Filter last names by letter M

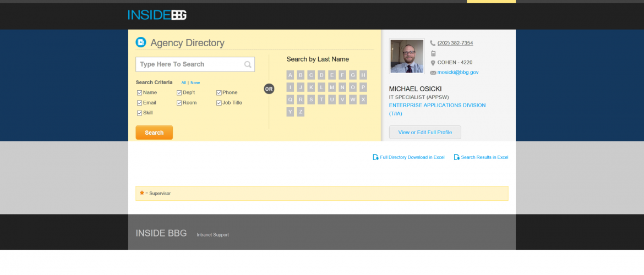pyautogui.click(x=332, y=87)
